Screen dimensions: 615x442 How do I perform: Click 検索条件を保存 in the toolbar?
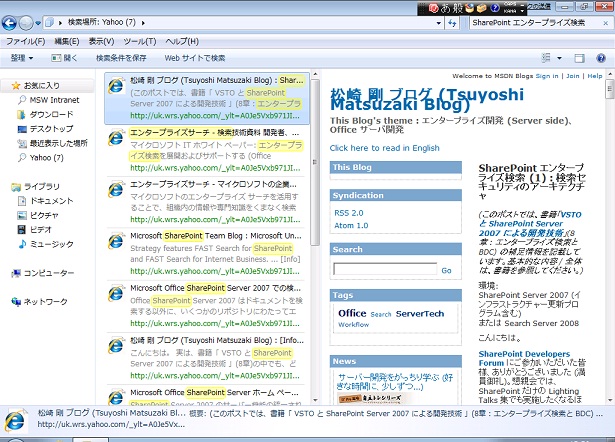pos(121,58)
